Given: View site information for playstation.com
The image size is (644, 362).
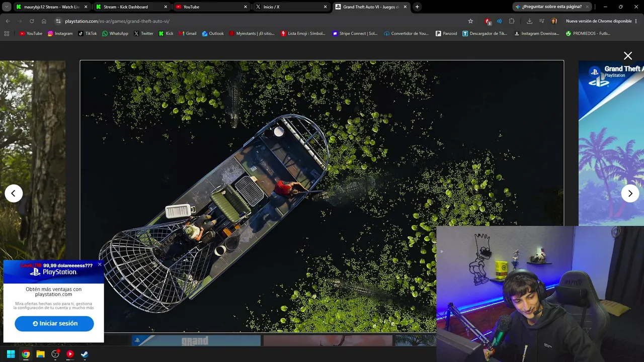Looking at the screenshot, I should pyautogui.click(x=58, y=21).
